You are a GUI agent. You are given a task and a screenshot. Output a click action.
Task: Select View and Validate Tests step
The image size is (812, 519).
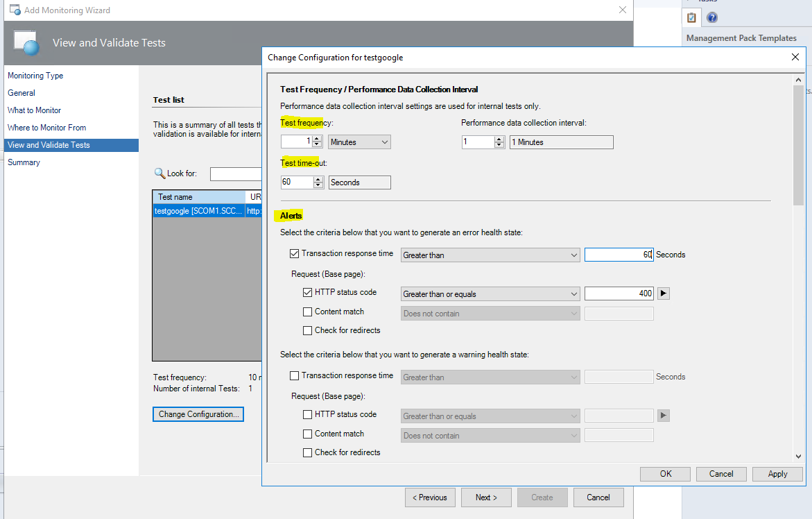pos(71,145)
